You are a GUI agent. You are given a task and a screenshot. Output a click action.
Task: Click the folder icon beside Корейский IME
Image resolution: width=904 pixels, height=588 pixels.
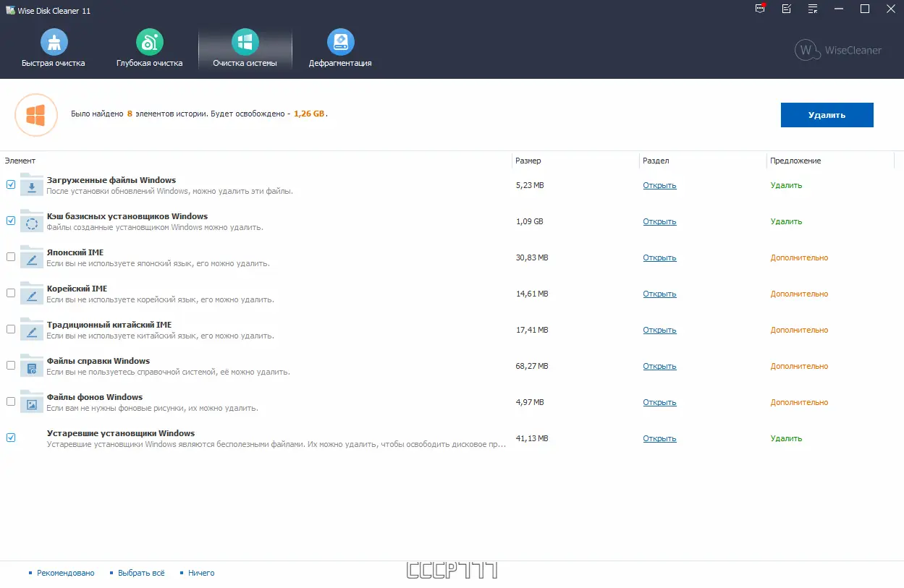[32, 293]
